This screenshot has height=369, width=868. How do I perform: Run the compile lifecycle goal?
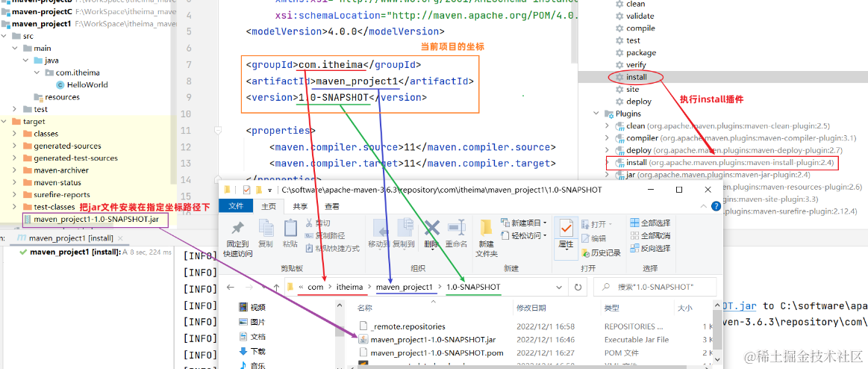[x=640, y=28]
